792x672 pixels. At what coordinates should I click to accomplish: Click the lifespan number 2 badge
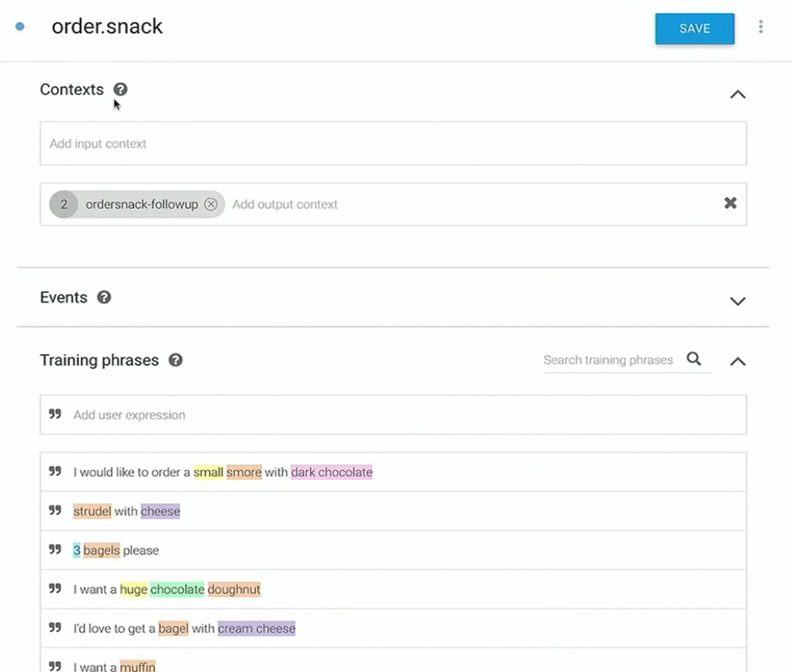click(64, 204)
